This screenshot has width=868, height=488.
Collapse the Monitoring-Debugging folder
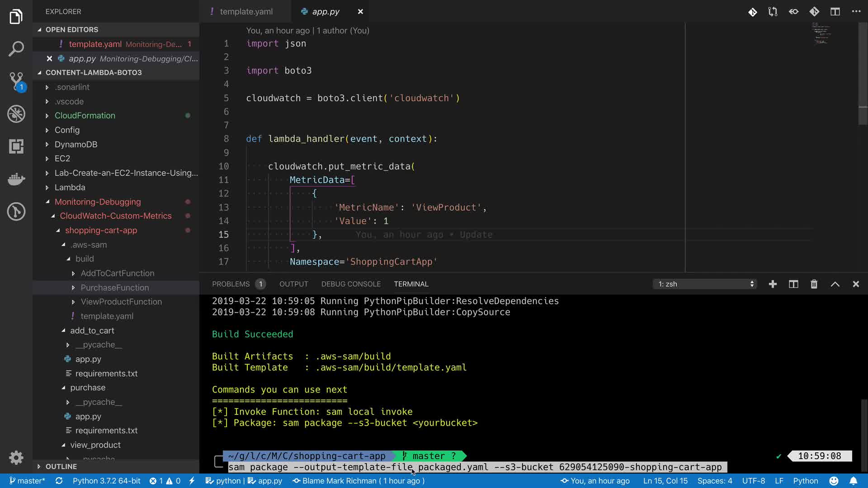tap(97, 202)
